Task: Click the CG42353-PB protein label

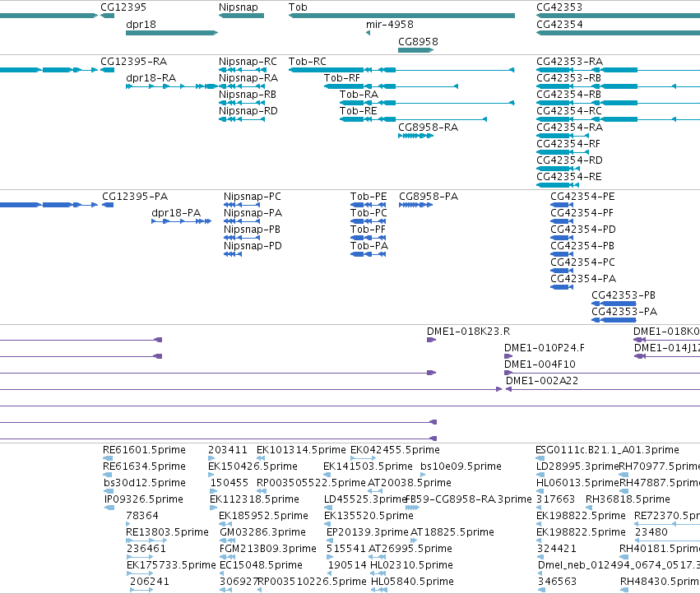Action: pyautogui.click(x=624, y=295)
